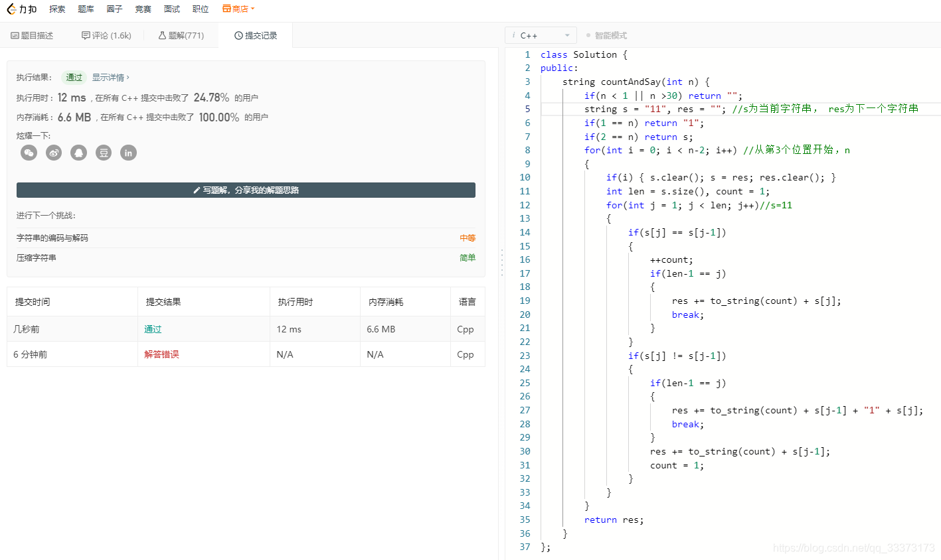
Task: Open next challenge 字符串的编码与解码
Action: pyautogui.click(x=52, y=238)
